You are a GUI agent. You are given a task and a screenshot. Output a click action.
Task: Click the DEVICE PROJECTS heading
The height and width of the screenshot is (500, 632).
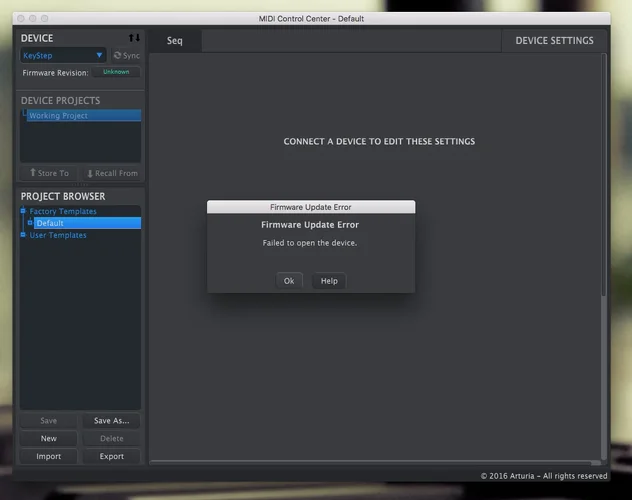pyautogui.click(x=60, y=100)
